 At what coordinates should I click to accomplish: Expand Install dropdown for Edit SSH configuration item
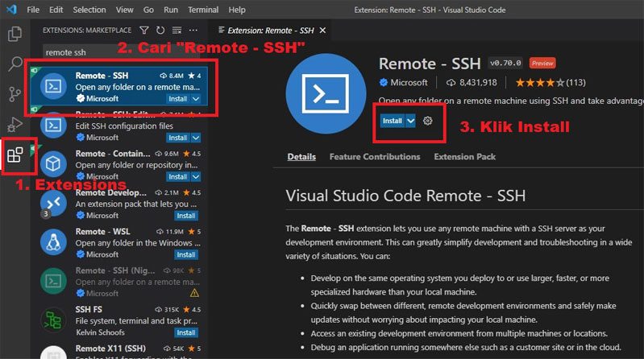[x=196, y=138]
